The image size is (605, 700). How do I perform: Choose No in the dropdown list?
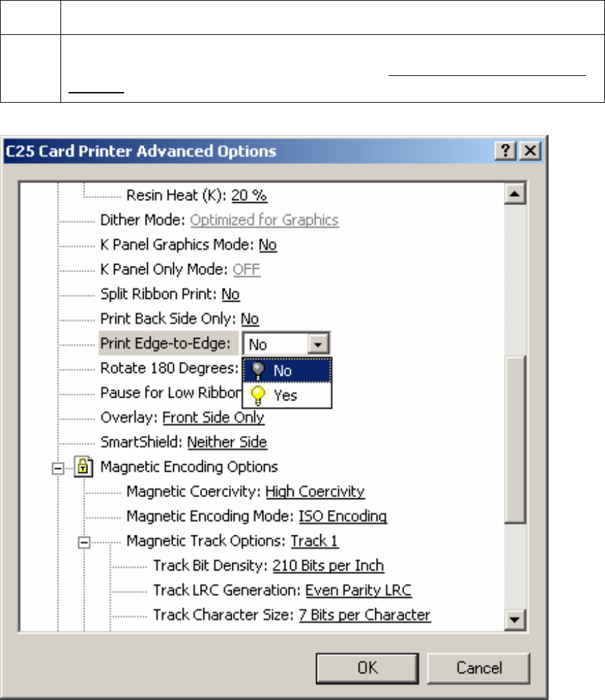(287, 371)
